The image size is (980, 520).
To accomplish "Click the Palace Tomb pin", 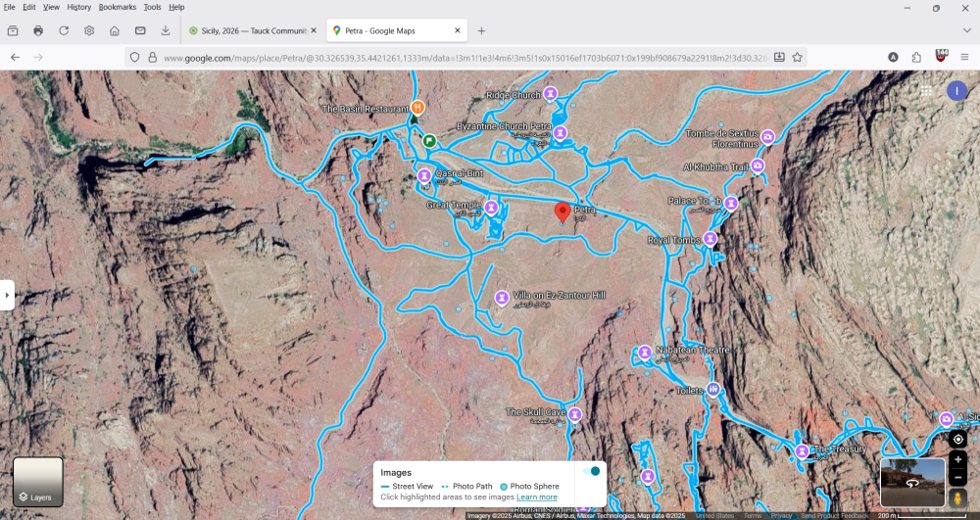I will pos(731,203).
